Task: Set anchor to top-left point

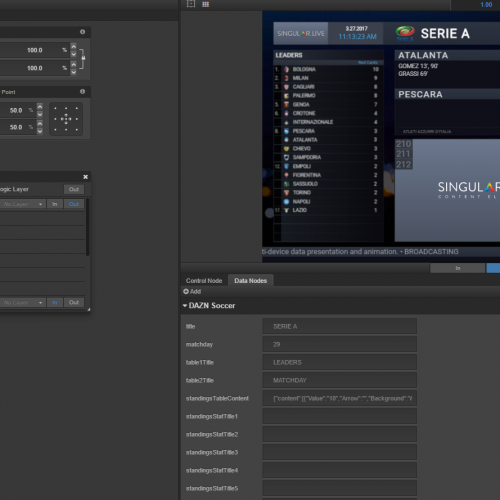Action: point(55,108)
